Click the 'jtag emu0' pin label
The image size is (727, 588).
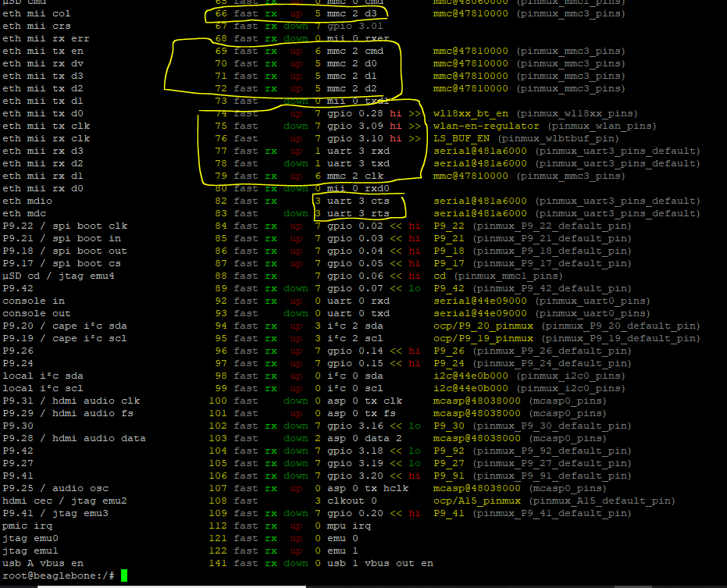pos(30,538)
